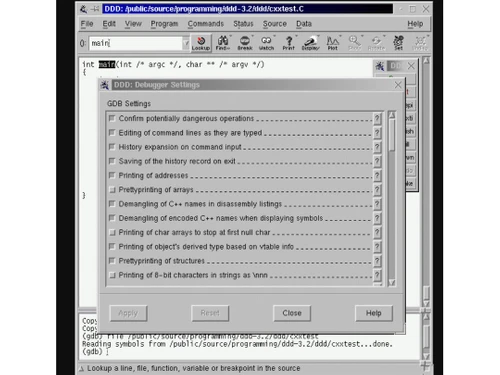Open the Program menu
Image resolution: width=500 pixels, height=375 pixels.
pos(164,24)
